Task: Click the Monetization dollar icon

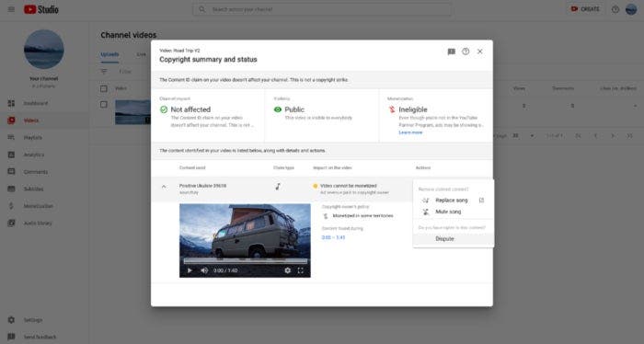Action: click(x=11, y=206)
